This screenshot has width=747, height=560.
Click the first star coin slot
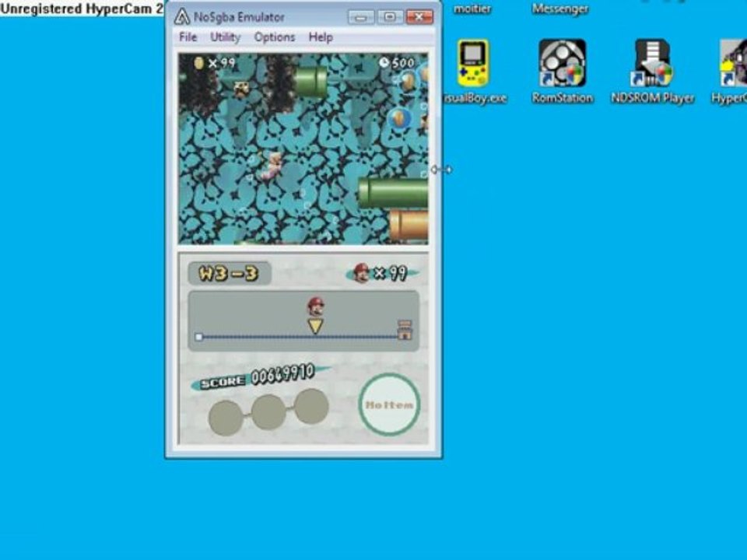pos(226,418)
